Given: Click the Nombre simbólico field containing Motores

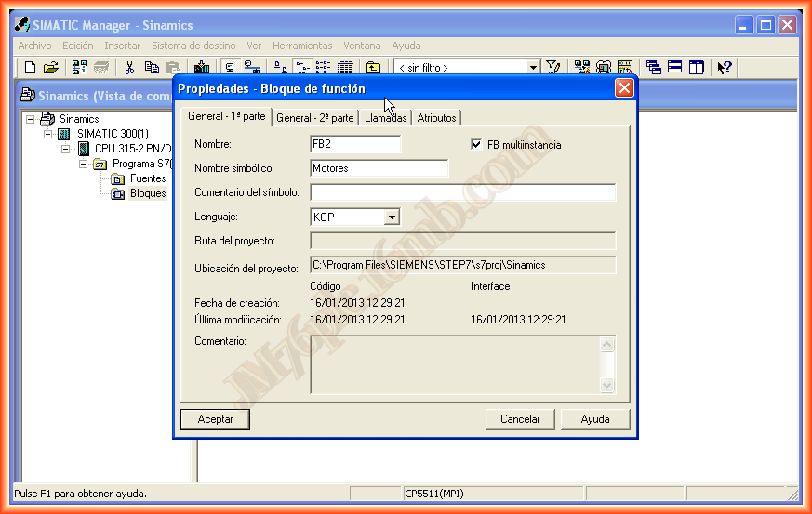Looking at the screenshot, I should pos(379,168).
